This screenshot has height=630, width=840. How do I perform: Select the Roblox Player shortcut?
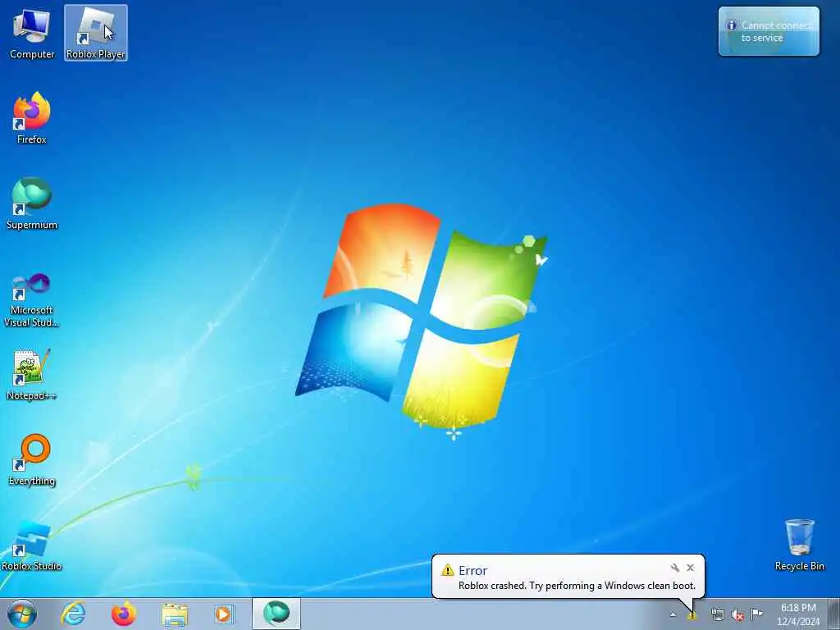96,33
